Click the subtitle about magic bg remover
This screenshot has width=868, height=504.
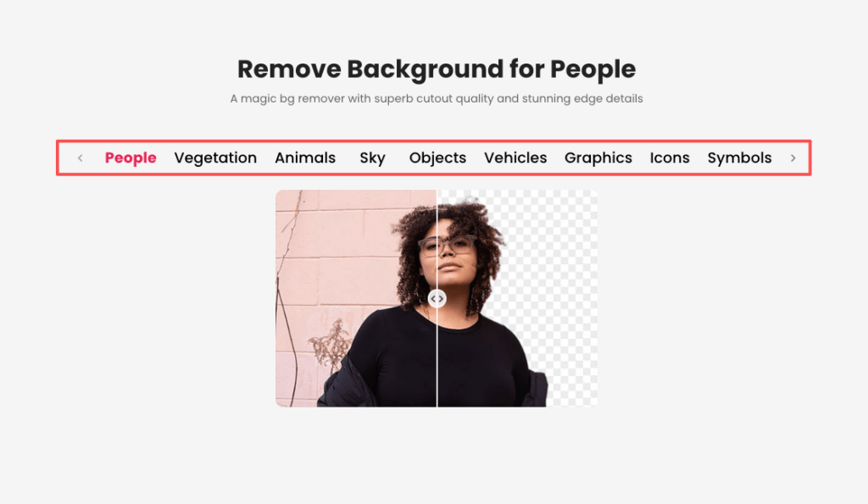[x=437, y=98]
